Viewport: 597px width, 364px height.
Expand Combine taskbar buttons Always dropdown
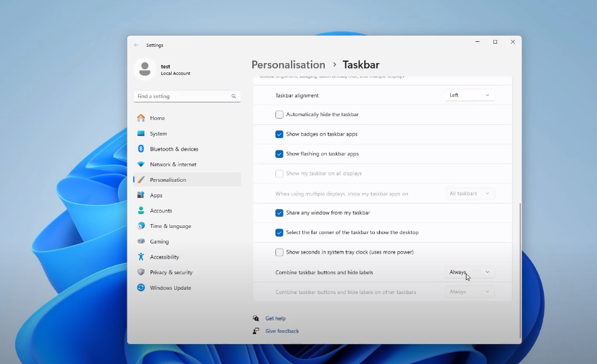coord(470,272)
